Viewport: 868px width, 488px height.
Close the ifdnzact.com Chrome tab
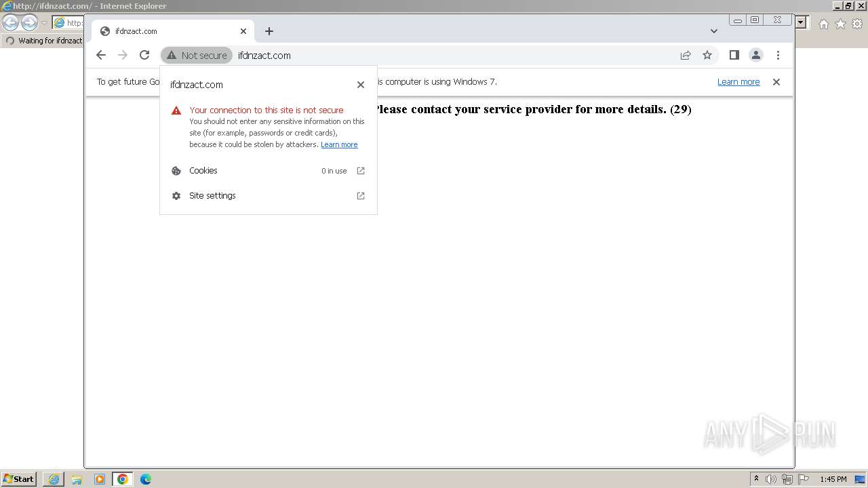click(x=243, y=31)
